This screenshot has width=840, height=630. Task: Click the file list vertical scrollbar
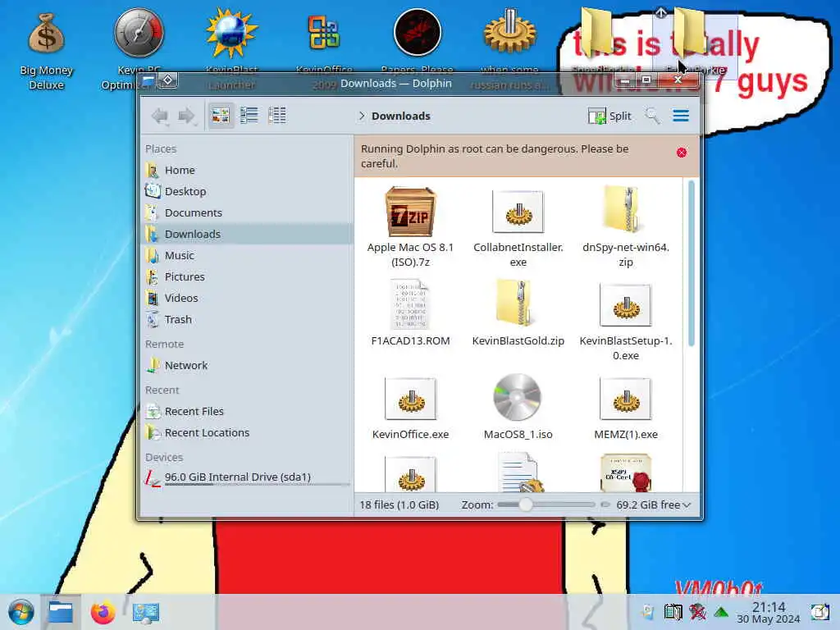pos(691,263)
